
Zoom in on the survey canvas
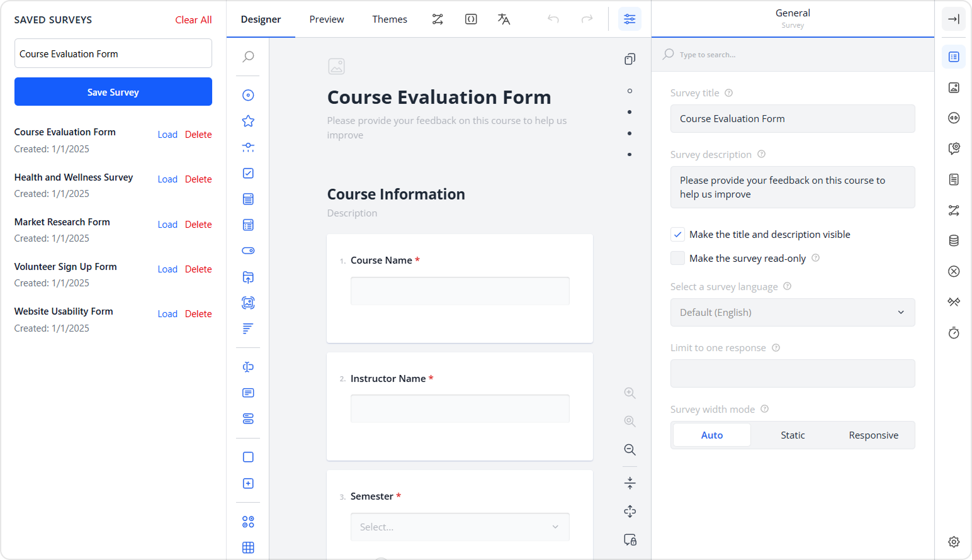(x=630, y=393)
